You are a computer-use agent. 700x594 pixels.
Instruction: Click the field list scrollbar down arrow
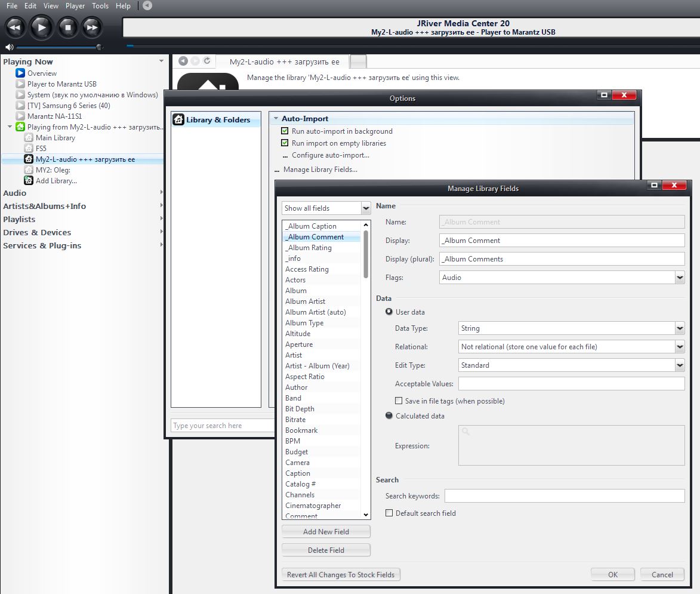(366, 515)
